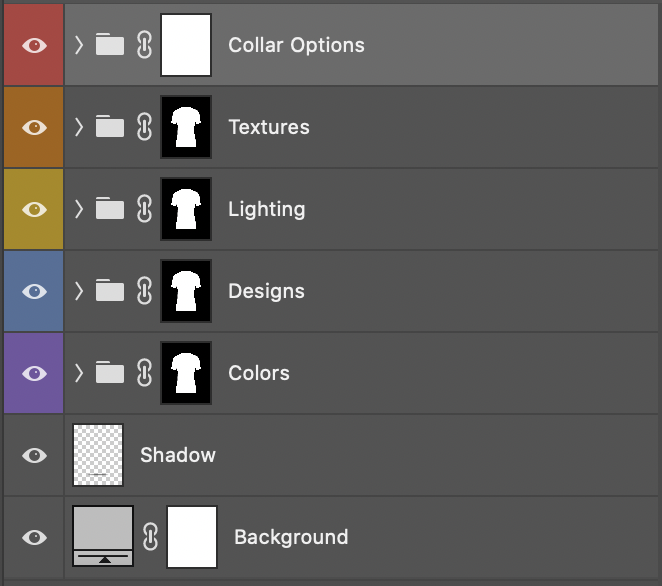The image size is (662, 586).
Task: Click the Shadow layer's transparent thumbnail
Action: pos(98,455)
